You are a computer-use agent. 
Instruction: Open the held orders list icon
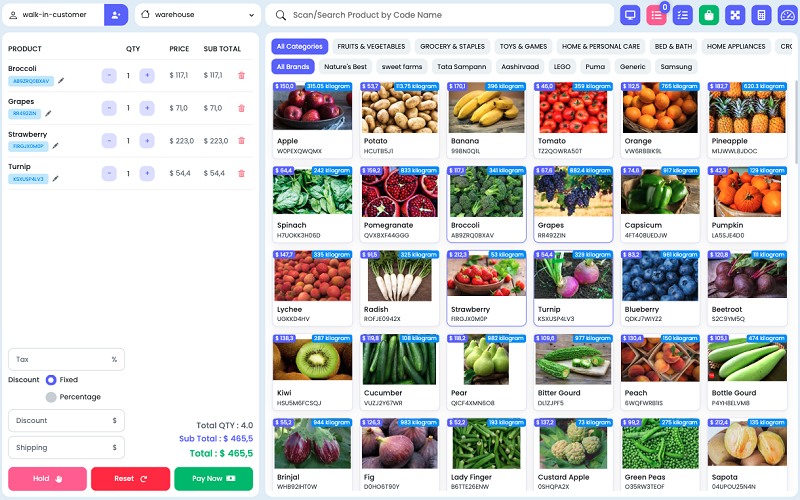tap(656, 15)
